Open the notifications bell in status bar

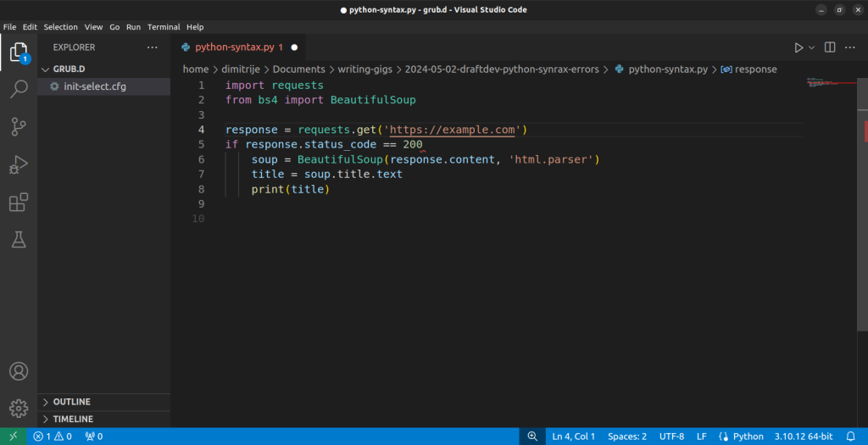point(850,437)
